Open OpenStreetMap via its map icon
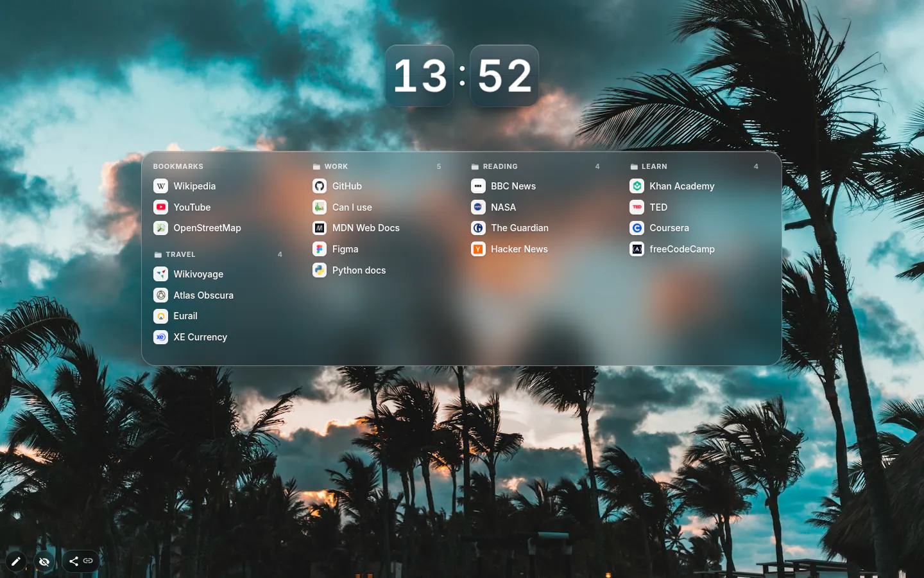The image size is (924, 578). tap(160, 228)
